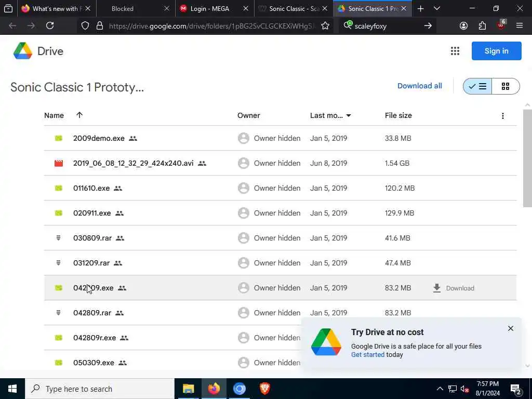532x399 pixels.
Task: Open the more options menu in table header
Action: (503, 116)
